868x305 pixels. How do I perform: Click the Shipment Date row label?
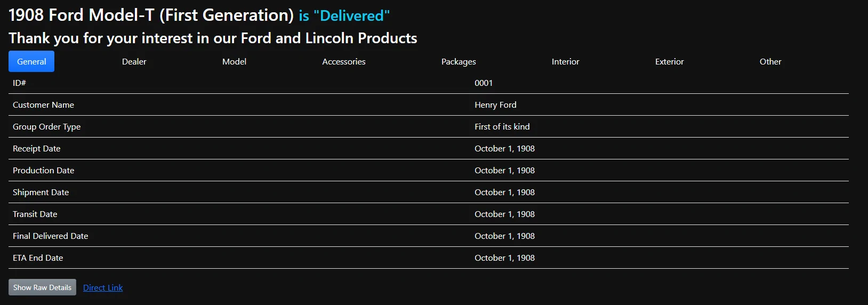coord(41,192)
